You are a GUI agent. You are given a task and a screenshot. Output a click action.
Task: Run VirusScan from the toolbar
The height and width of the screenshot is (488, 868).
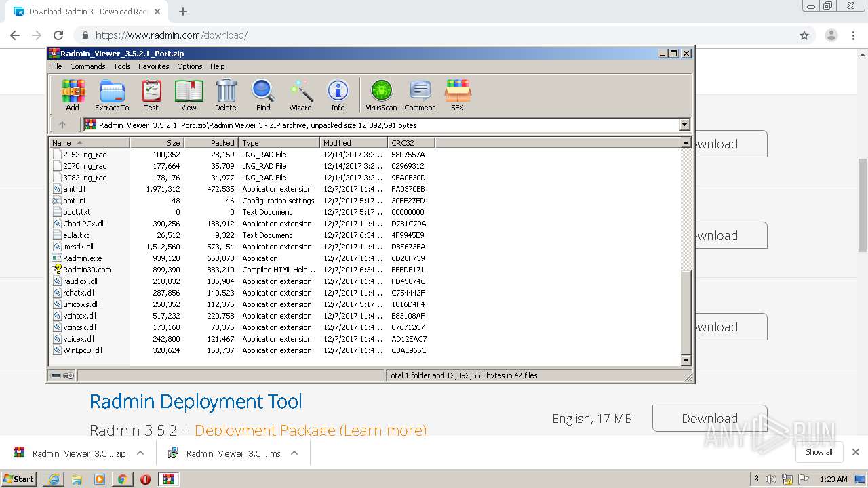click(x=381, y=95)
